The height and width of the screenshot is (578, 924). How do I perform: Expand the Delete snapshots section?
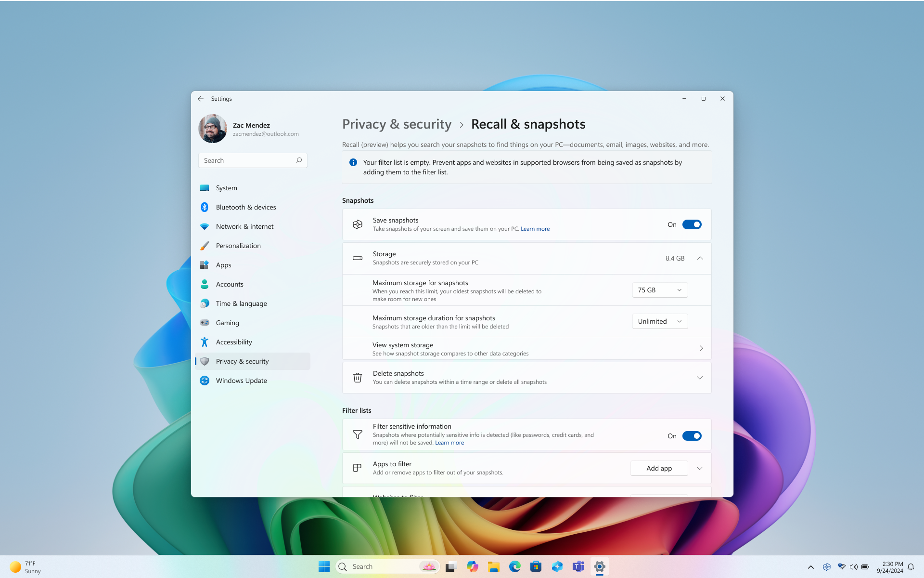700,377
